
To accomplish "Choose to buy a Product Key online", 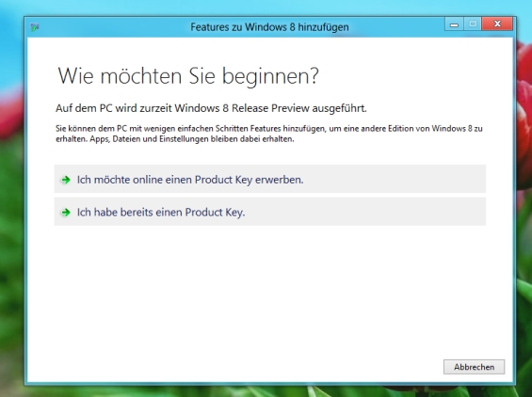I will (x=269, y=179).
